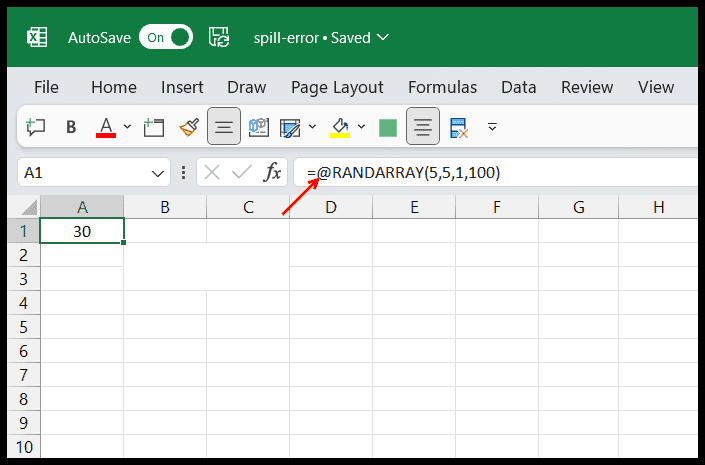This screenshot has height=465, width=705.
Task: Click the save sync icon beside AutoSave
Action: point(219,37)
